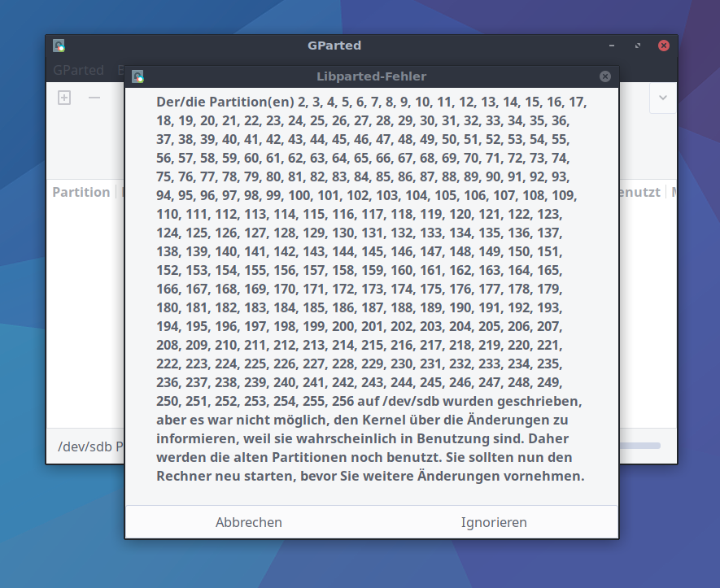Open the GParted menu in the menu bar
The height and width of the screenshot is (588, 720).
[79, 70]
